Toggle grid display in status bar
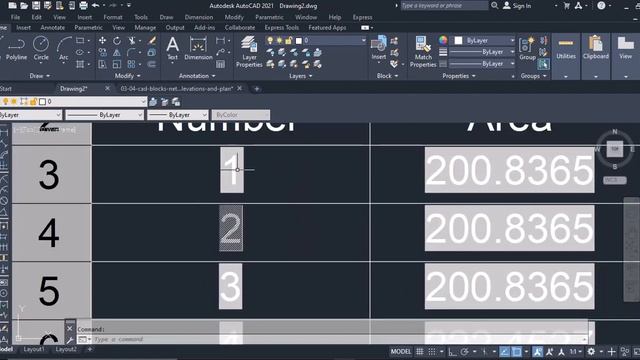Image resolution: width=640 pixels, height=360 pixels. click(420, 351)
